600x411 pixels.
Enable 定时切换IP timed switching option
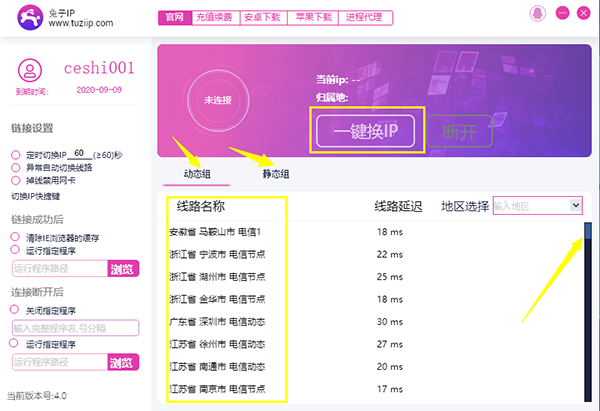15,154
